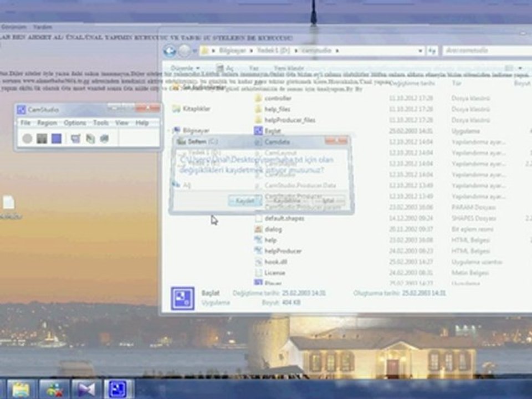Click the Kaydet button in the save dialog
Viewport: 532px width, 399px height.
[244, 201]
